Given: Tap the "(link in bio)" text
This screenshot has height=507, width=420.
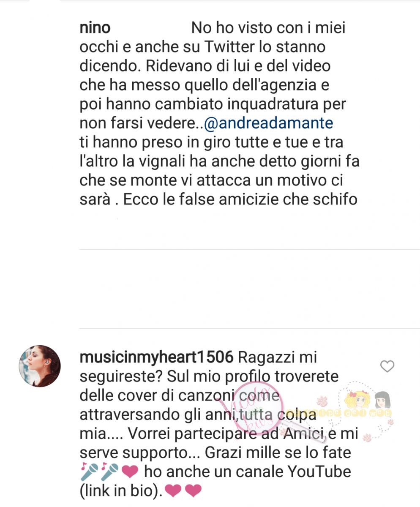Looking at the screenshot, I should [x=121, y=491].
